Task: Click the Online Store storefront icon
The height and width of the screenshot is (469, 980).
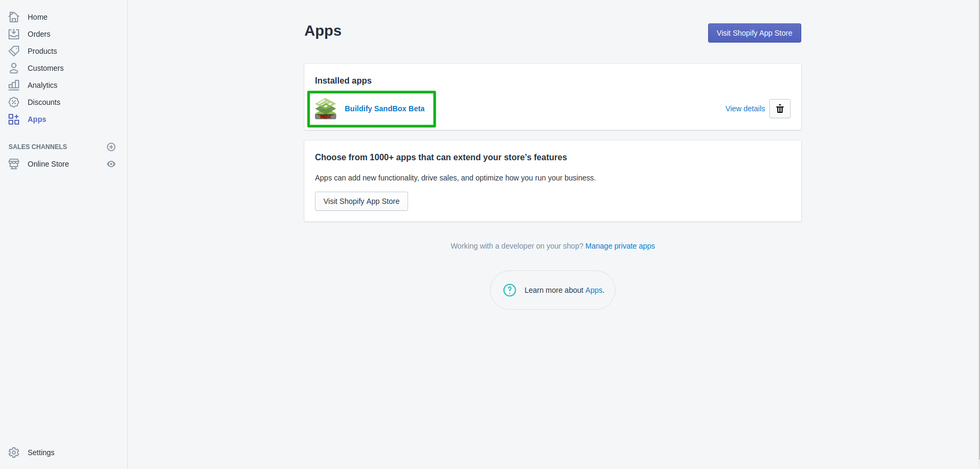Action: pos(14,164)
